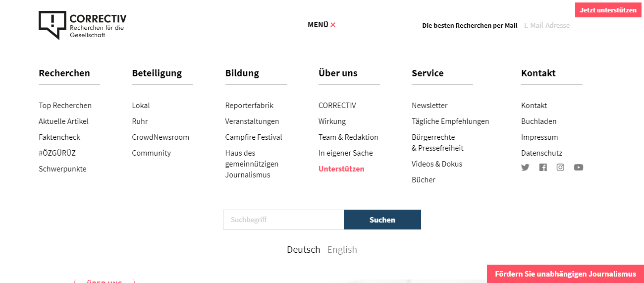
Task: Click the CORRECTIV speech bubble logo
Action: (x=52, y=25)
